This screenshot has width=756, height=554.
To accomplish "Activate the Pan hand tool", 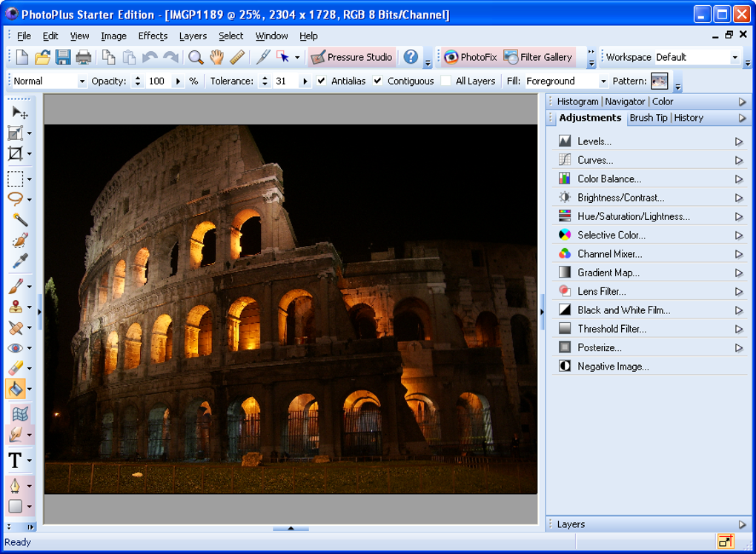I will click(x=216, y=57).
